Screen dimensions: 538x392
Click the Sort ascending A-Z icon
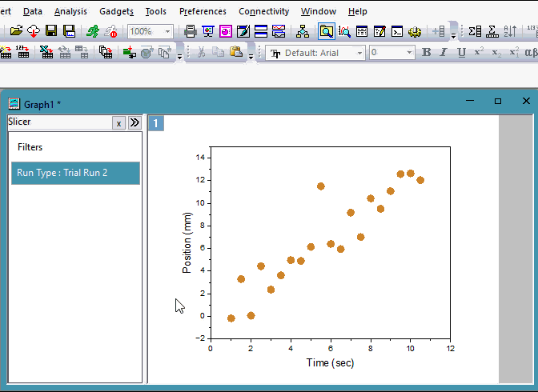point(511,32)
